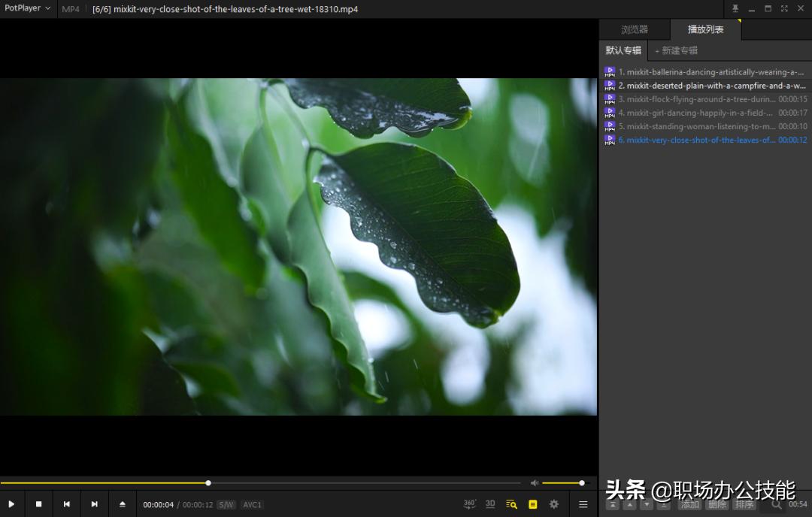Open the 360° video mode icon
812x517 pixels.
469,503
